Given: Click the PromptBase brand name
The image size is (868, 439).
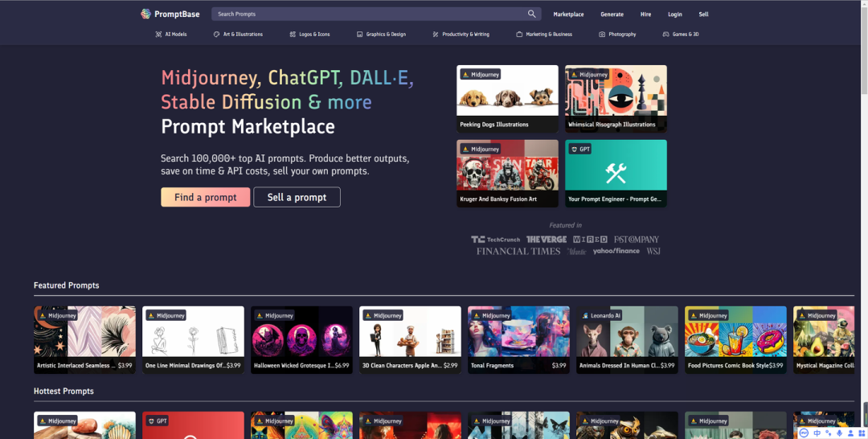Looking at the screenshot, I should (x=177, y=14).
